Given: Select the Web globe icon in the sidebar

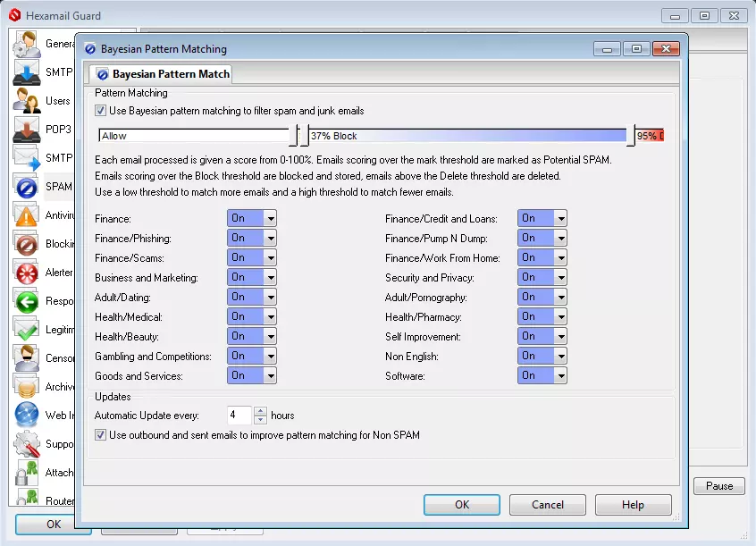Looking at the screenshot, I should [x=27, y=415].
